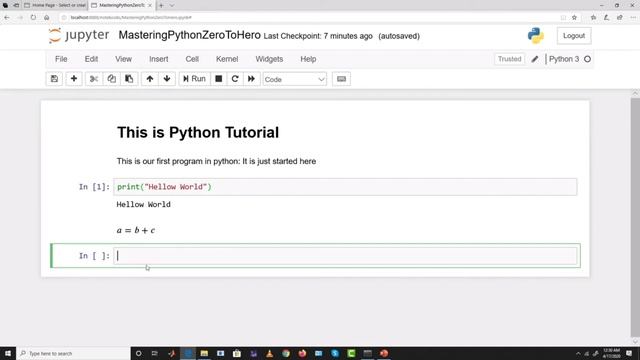
Task: Move the selected cell up
Action: click(x=150, y=79)
